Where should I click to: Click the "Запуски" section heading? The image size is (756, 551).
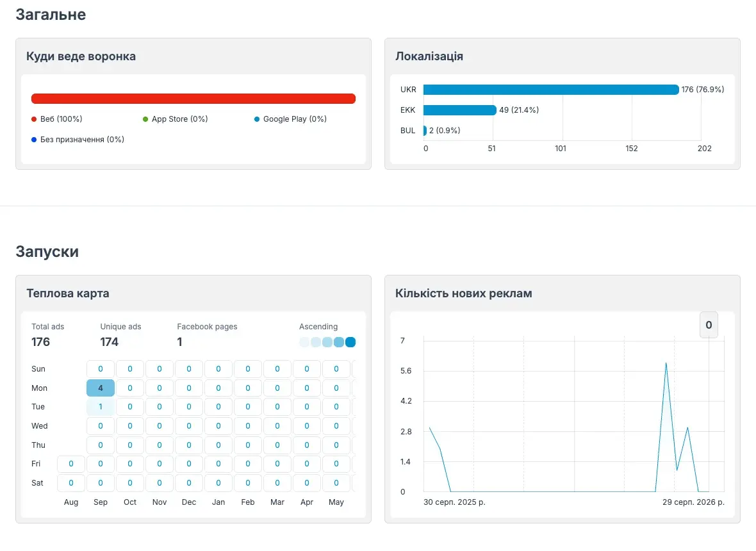pos(47,252)
